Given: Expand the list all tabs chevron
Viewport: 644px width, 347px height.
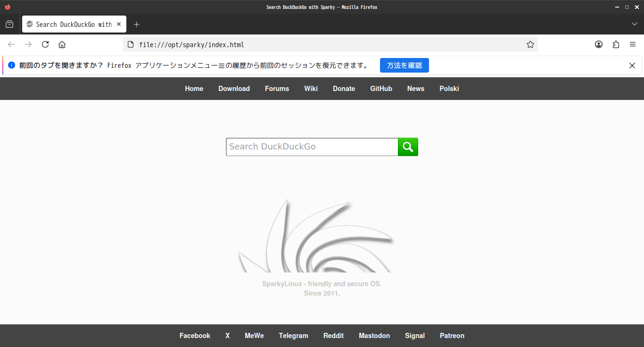Looking at the screenshot, I should tap(635, 25).
